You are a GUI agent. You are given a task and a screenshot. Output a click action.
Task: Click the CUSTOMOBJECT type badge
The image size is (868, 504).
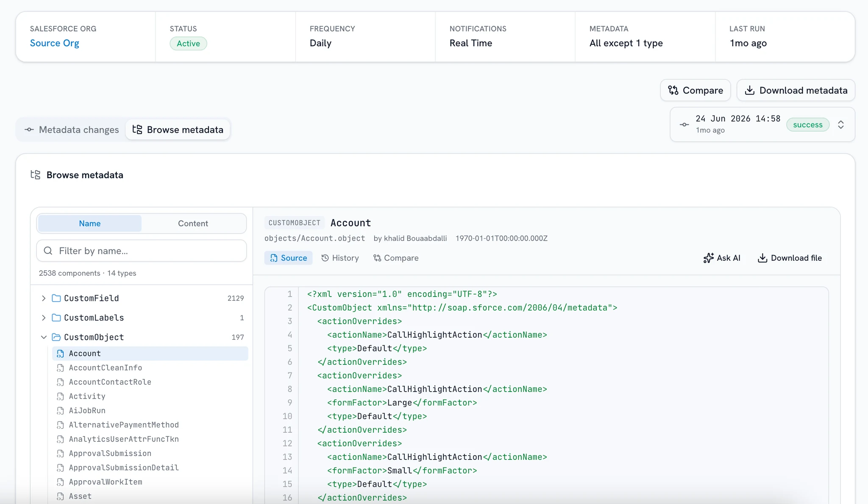pyautogui.click(x=294, y=223)
